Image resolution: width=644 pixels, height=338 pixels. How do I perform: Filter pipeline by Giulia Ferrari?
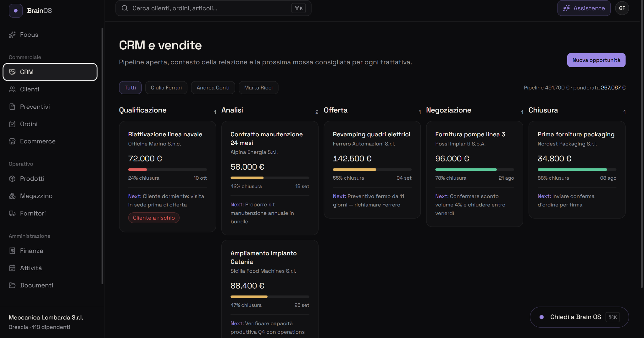166,88
